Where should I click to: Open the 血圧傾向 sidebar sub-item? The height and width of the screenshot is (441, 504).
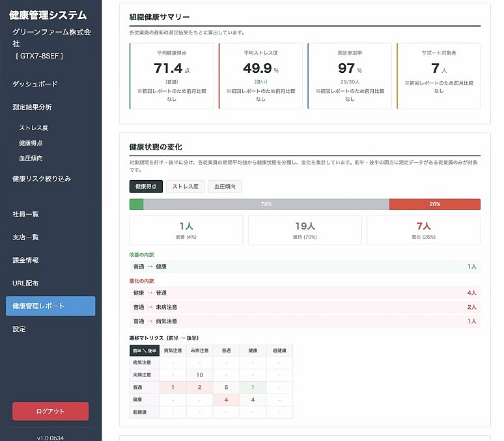pyautogui.click(x=31, y=158)
